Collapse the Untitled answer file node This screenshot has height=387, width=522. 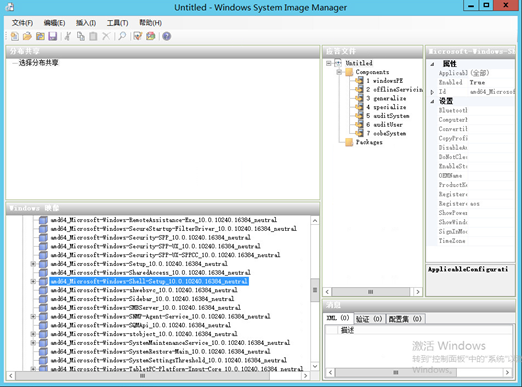click(x=329, y=63)
